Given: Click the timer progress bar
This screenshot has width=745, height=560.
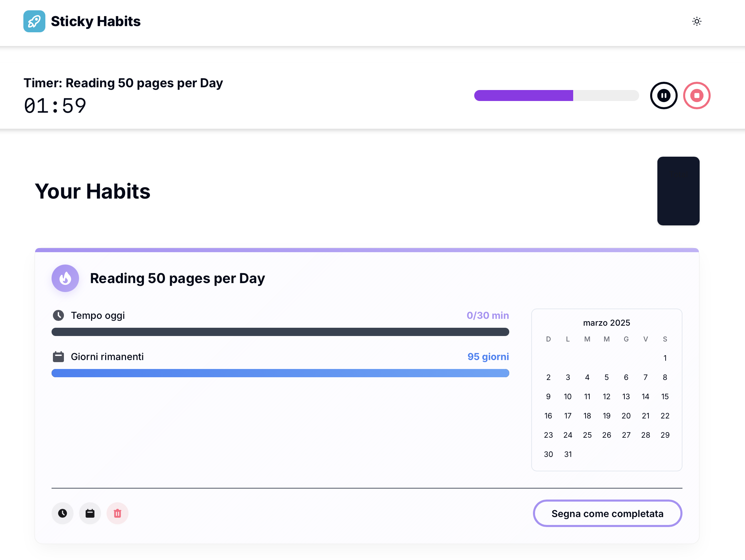Looking at the screenshot, I should click(556, 96).
